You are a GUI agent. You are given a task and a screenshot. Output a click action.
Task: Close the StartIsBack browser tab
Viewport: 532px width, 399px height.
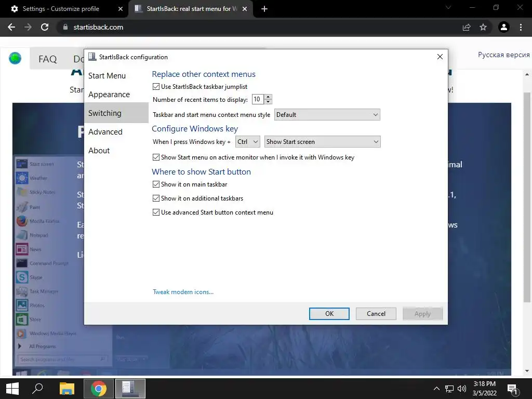245,9
